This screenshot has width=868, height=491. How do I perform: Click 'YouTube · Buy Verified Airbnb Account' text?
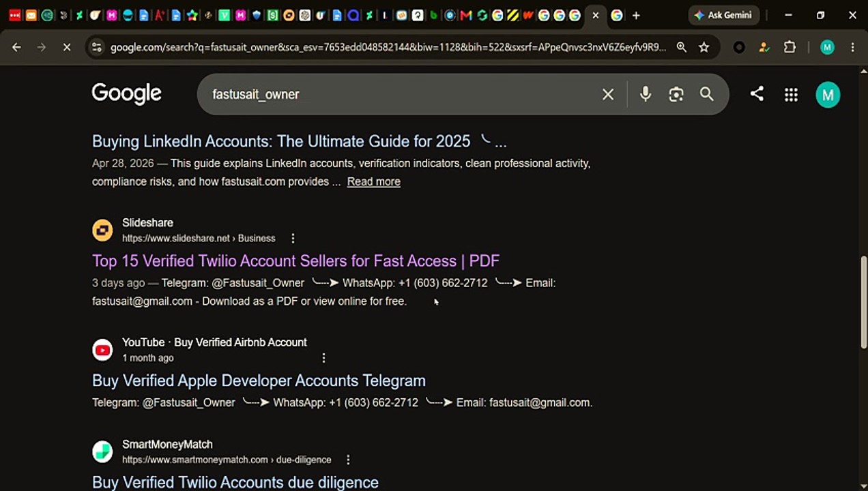coord(214,342)
